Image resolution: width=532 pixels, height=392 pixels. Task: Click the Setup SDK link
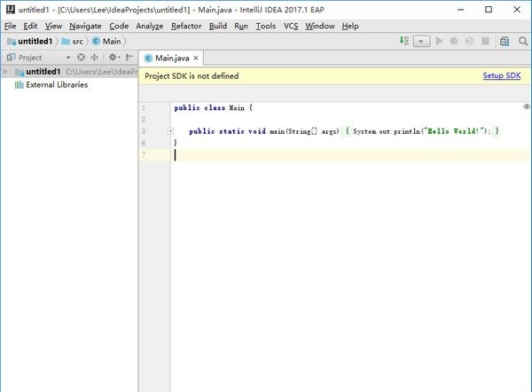pos(502,75)
